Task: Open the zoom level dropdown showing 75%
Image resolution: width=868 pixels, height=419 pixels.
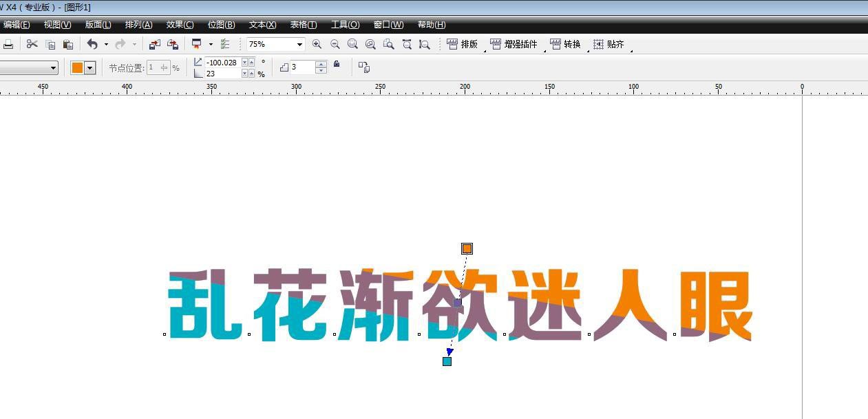Action: coord(300,43)
